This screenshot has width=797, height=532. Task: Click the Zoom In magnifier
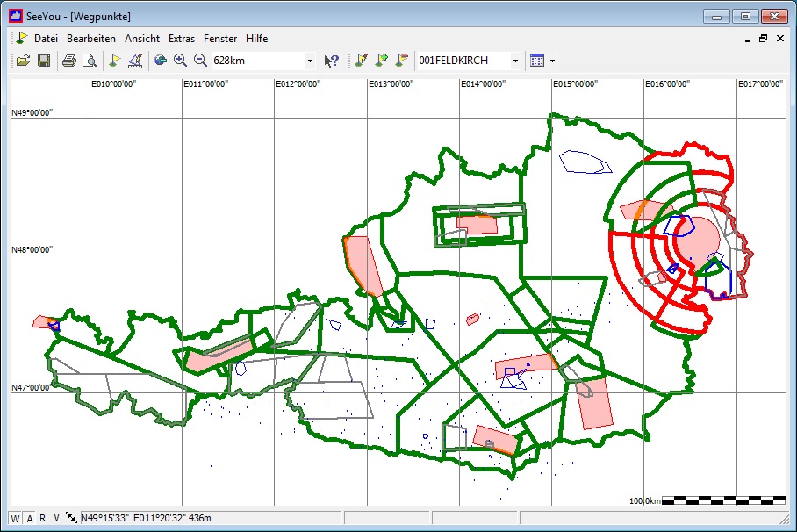(x=180, y=61)
